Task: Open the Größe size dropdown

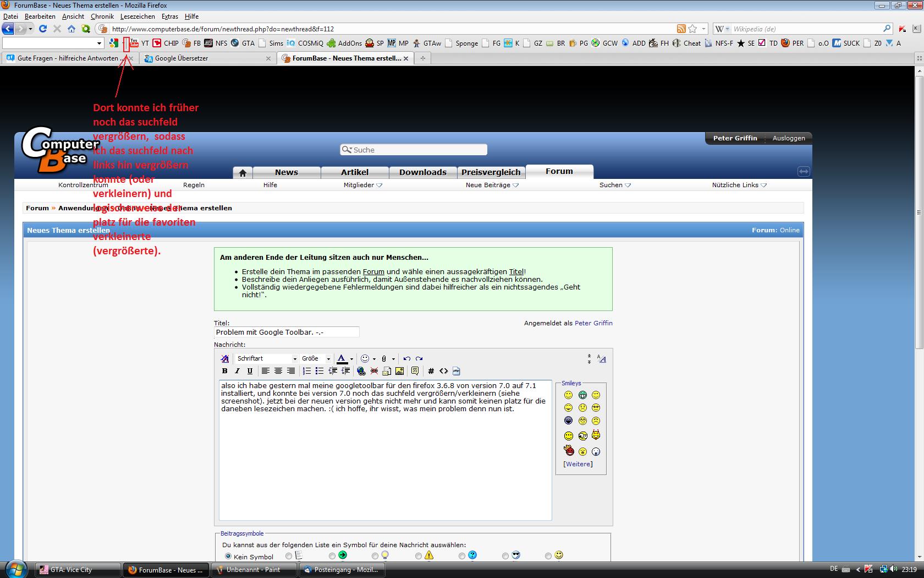Action: (x=316, y=358)
